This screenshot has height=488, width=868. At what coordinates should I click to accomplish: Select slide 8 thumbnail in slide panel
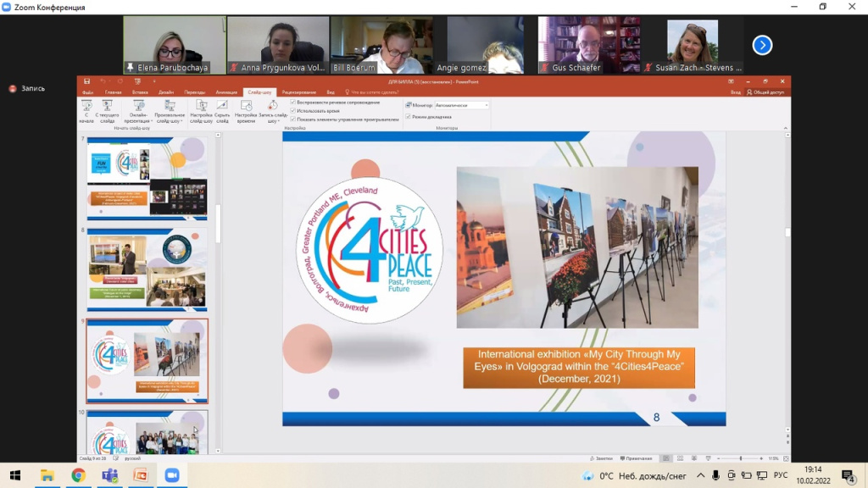click(x=147, y=267)
